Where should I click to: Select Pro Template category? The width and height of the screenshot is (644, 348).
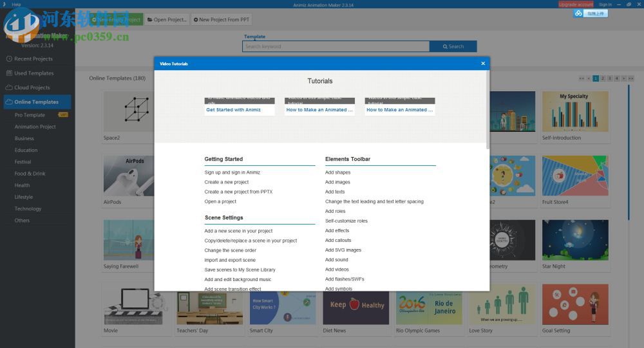[30, 115]
